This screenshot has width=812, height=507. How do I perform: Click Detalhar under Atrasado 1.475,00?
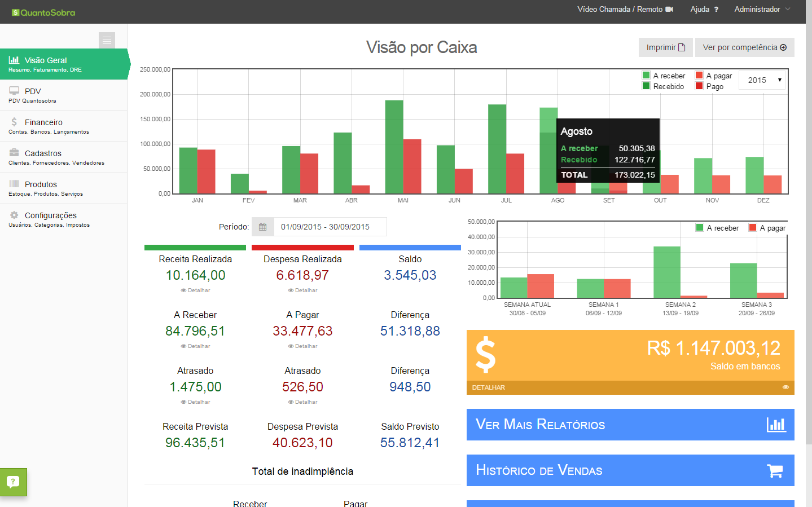(x=195, y=402)
